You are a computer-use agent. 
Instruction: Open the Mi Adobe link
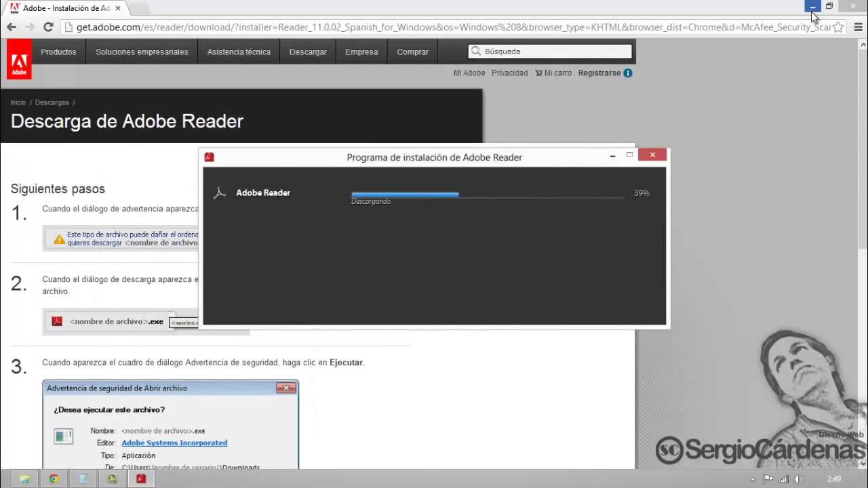pyautogui.click(x=469, y=73)
